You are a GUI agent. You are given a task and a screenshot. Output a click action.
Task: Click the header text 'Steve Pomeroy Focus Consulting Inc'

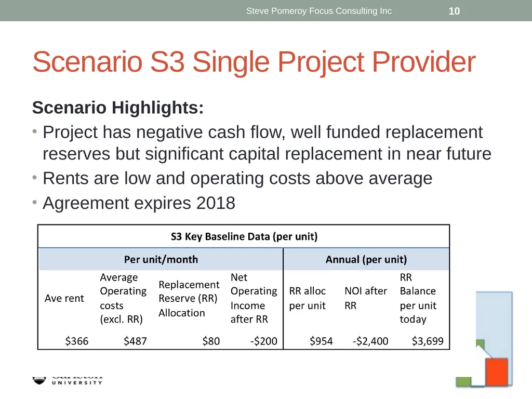tap(318, 11)
